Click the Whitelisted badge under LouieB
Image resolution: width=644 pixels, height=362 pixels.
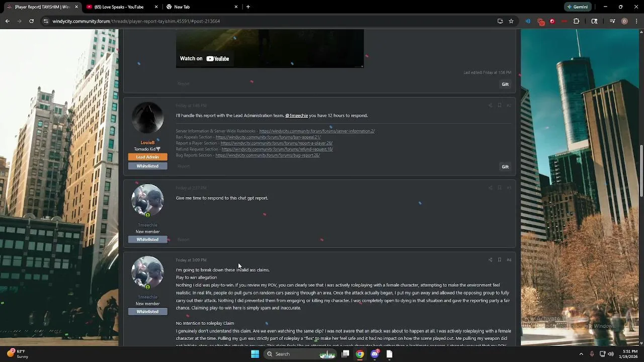pyautogui.click(x=147, y=166)
